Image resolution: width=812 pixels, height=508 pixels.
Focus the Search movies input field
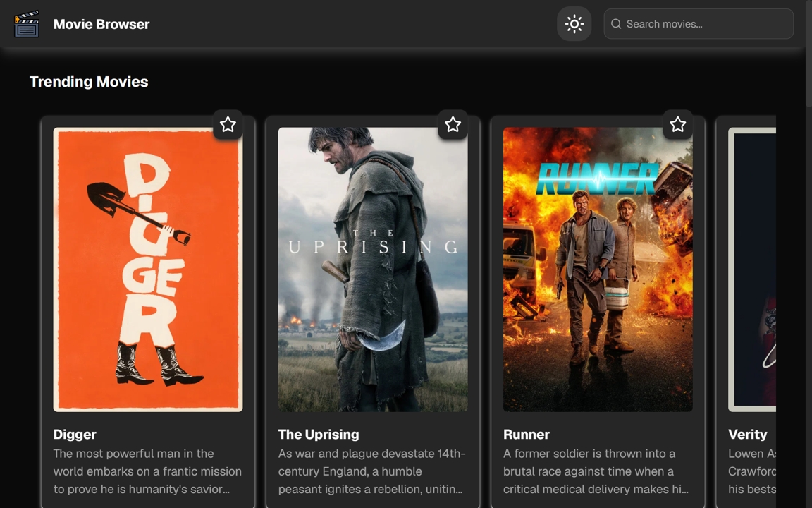click(699, 24)
